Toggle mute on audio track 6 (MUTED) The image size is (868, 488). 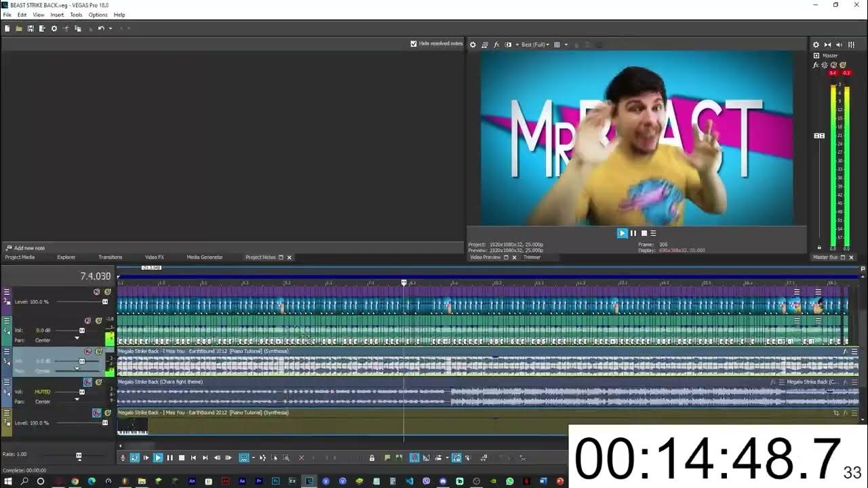[x=87, y=382]
